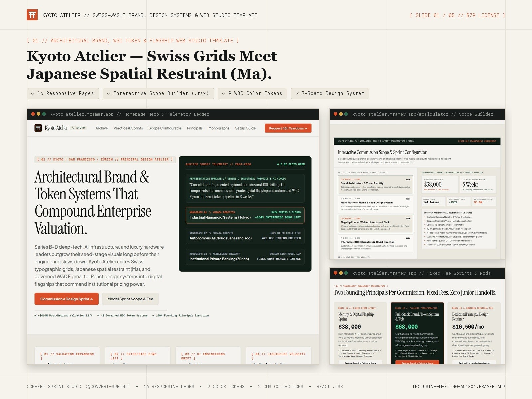The image size is (532, 399).
Task: Open the Principals nav item
Action: (x=195, y=128)
